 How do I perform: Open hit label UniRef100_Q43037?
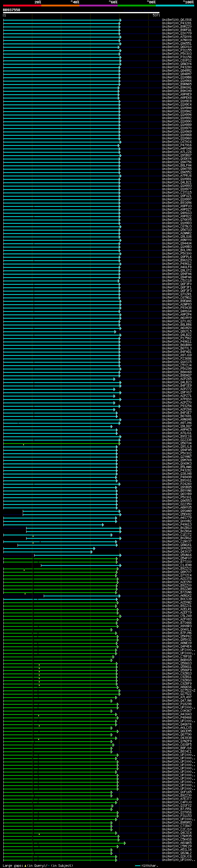[177, 551]
